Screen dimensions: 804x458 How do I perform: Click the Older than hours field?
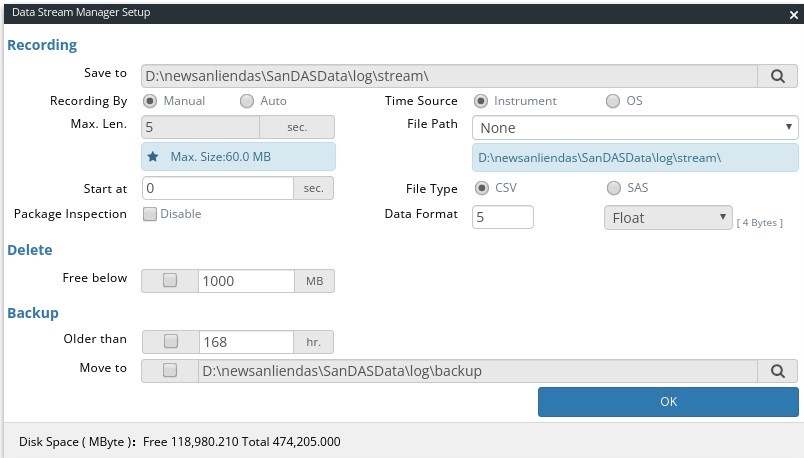point(246,341)
